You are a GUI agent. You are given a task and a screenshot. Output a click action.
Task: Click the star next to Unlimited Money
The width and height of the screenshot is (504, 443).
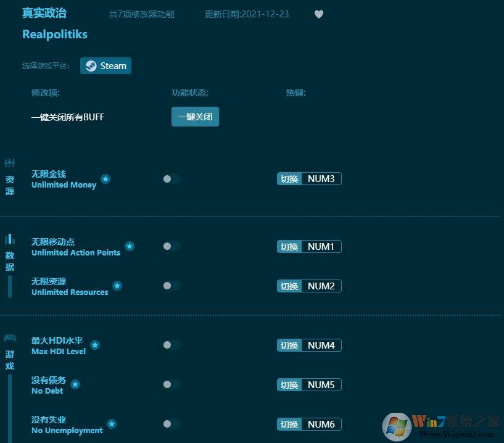click(x=105, y=179)
